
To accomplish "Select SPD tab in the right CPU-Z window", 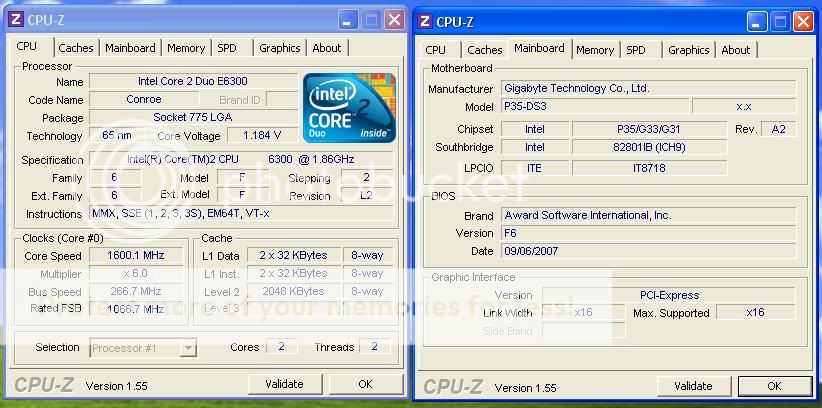I will [636, 50].
